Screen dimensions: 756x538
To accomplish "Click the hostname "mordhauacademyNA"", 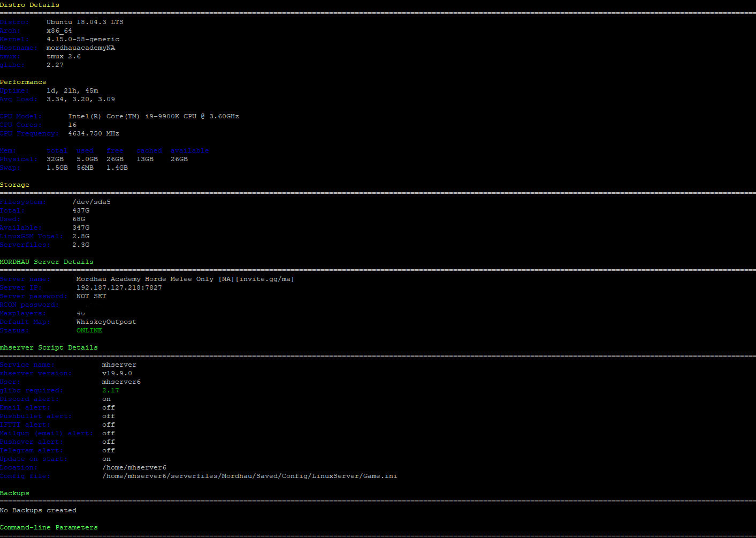I will pos(81,48).
